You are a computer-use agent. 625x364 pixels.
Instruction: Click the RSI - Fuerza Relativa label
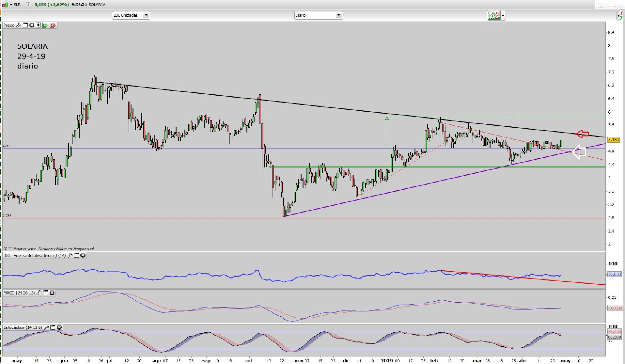coord(34,256)
